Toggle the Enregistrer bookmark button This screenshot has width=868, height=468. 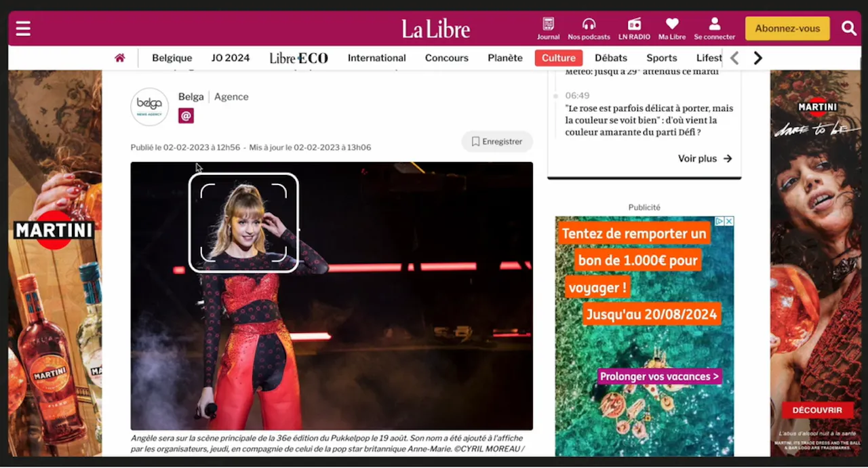coord(497,142)
